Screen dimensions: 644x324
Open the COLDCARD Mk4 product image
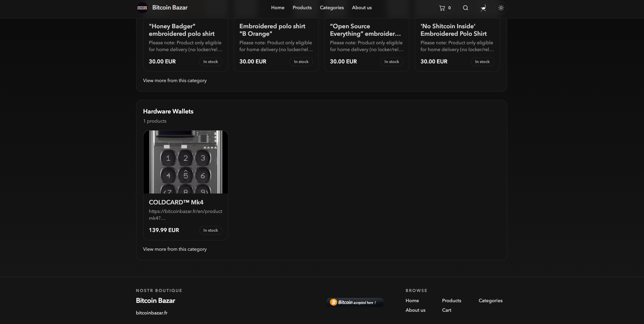click(x=186, y=162)
